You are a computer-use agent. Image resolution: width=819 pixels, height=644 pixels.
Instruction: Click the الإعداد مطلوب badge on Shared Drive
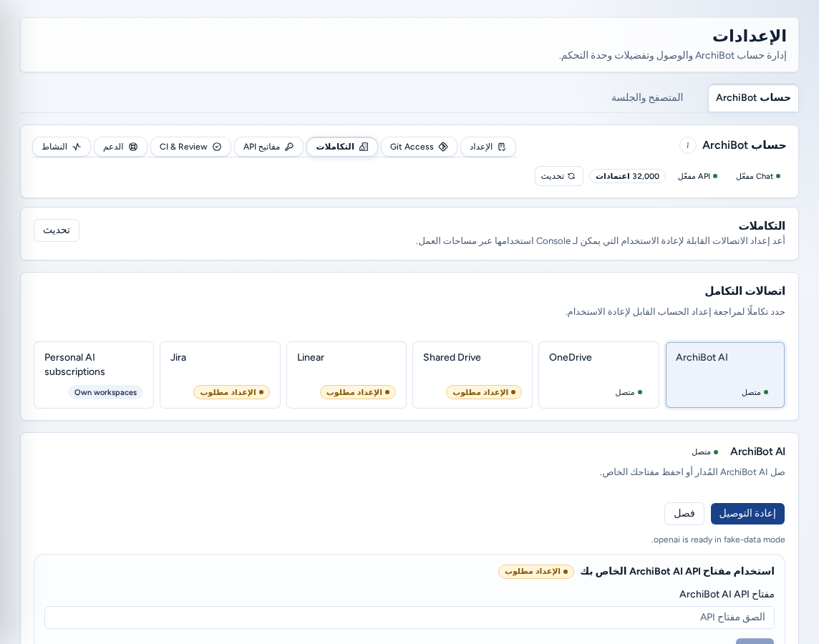[x=484, y=392]
